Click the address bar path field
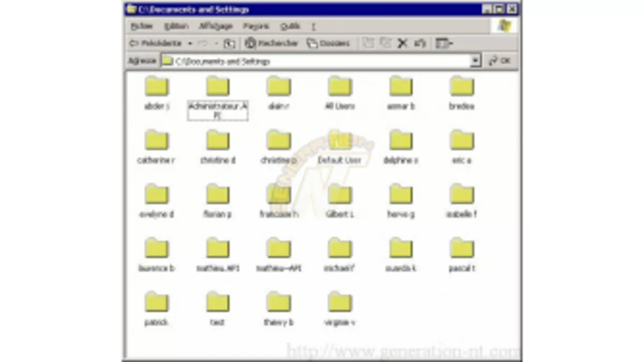The height and width of the screenshot is (362, 644). pyautogui.click(x=317, y=61)
